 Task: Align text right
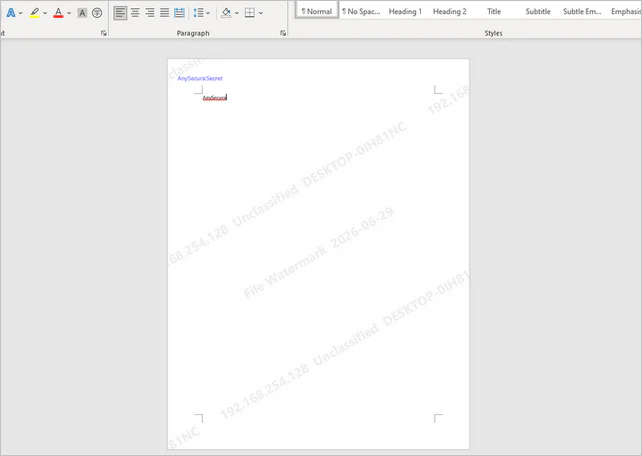(150, 13)
